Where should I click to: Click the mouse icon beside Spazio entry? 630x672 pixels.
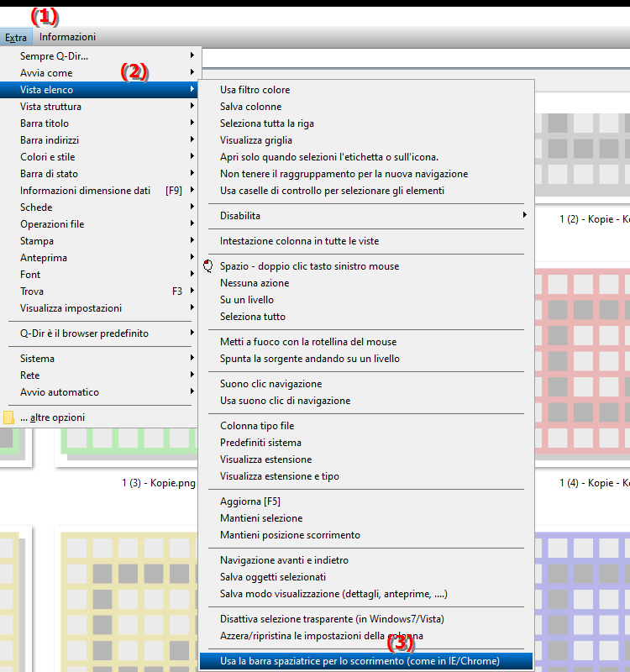208,266
